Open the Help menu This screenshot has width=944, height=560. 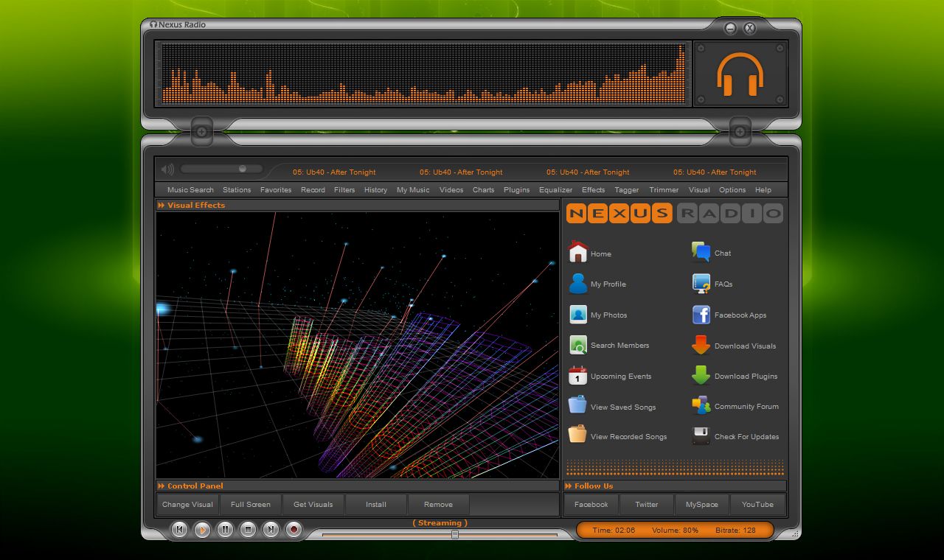(x=763, y=190)
